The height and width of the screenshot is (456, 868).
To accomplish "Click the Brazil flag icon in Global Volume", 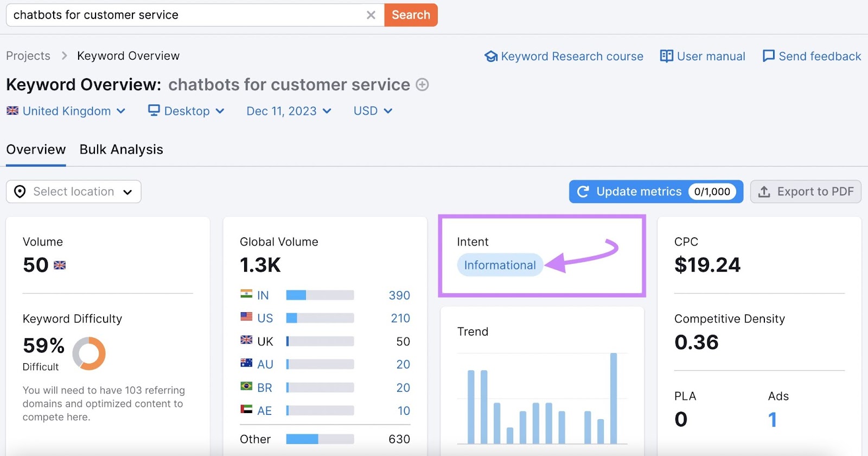I will click(246, 386).
